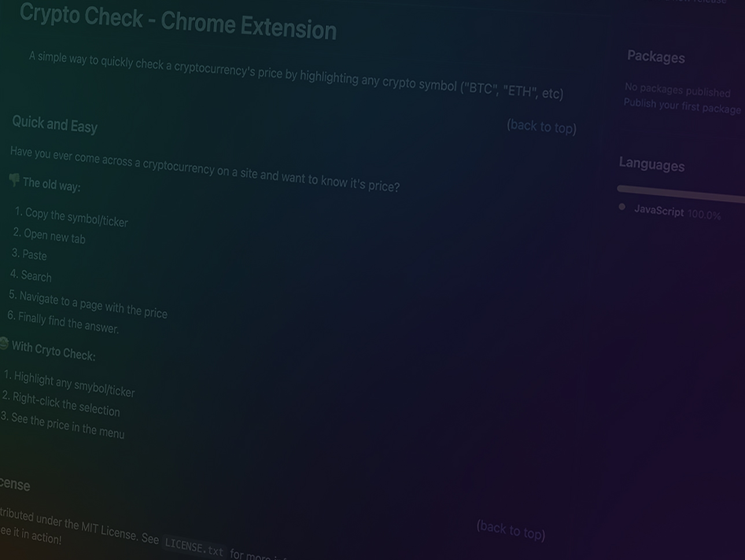Screen dimensions: 745x560
Task: Click the thumbs-down emoji beside 'The old way'
Action: (14, 180)
